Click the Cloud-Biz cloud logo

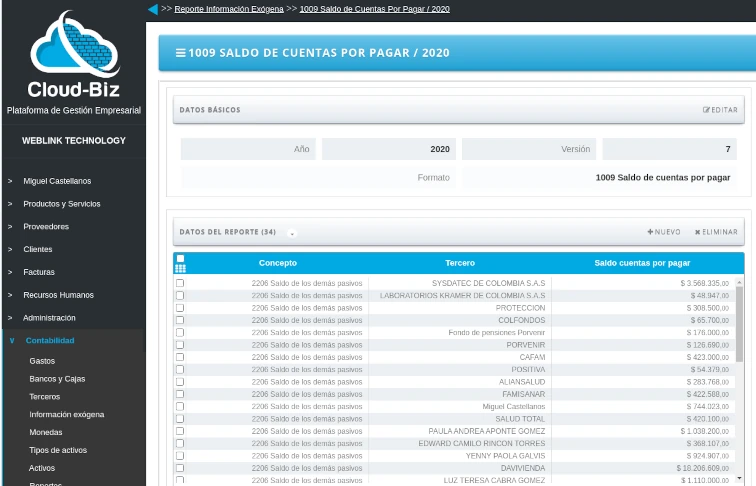[74, 44]
